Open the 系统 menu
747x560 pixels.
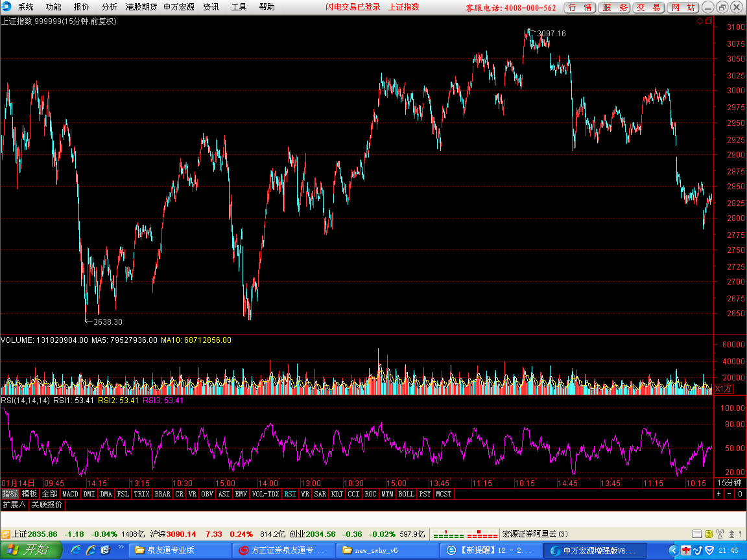pos(26,7)
